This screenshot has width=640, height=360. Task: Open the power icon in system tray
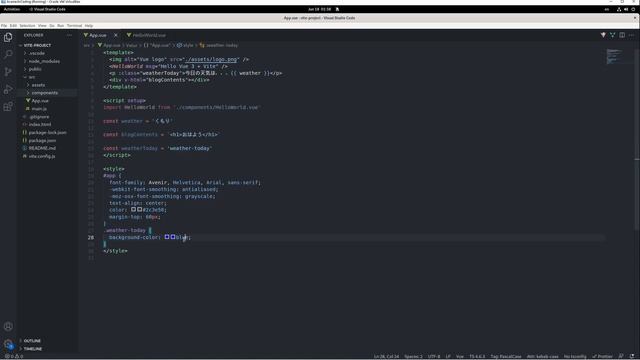pyautogui.click(x=633, y=9)
